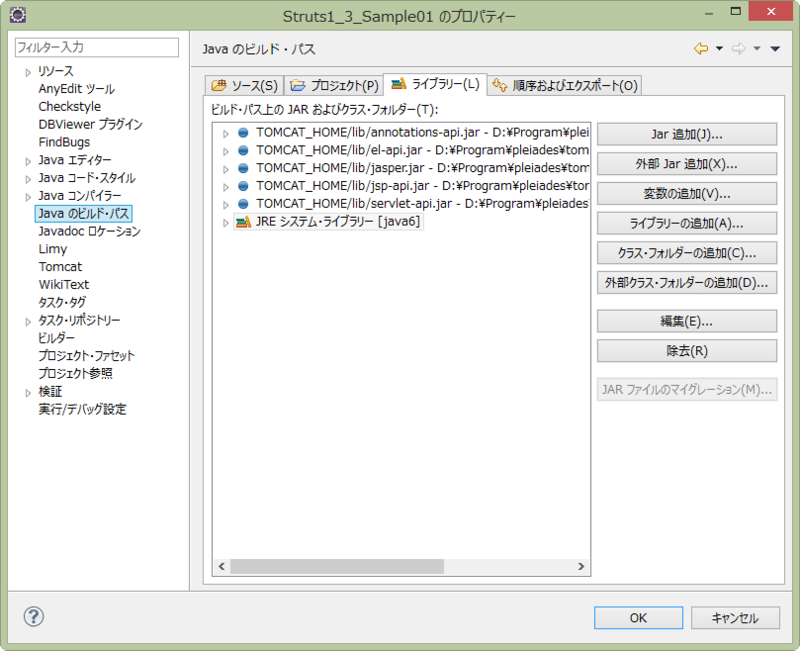Switch to the プロジェクト(P) tab
This screenshot has height=651, width=800.
click(334, 85)
